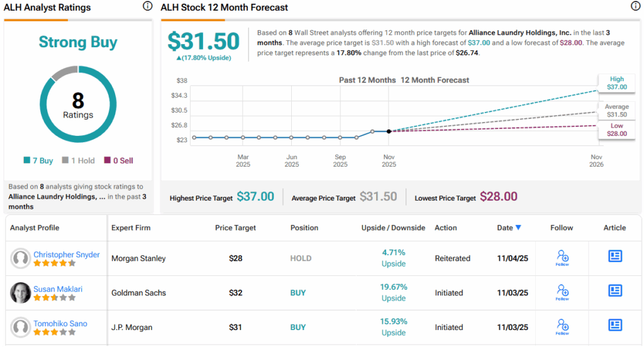Click the 7 Buy legend swatch
Image resolution: width=644 pixels, height=347 pixels.
(x=25, y=161)
